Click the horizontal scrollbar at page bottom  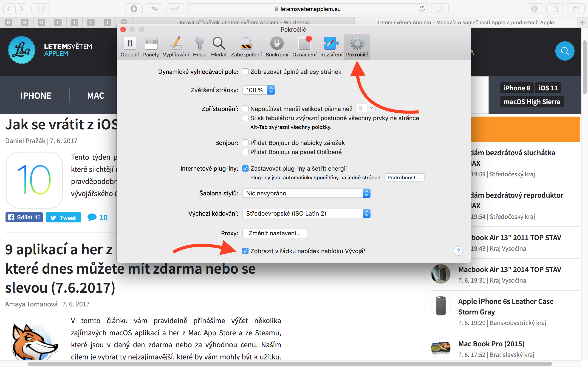[289, 364]
